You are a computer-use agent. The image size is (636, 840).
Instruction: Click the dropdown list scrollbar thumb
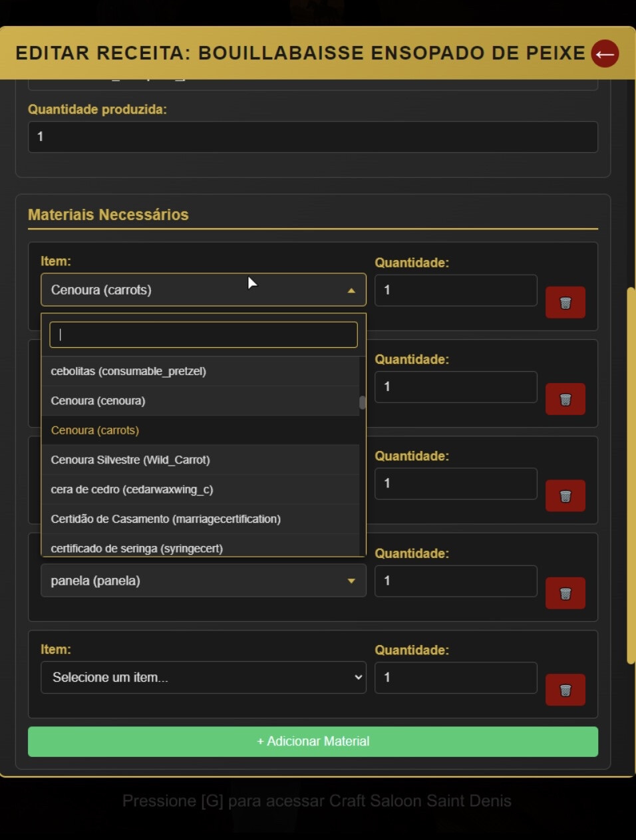[363, 403]
